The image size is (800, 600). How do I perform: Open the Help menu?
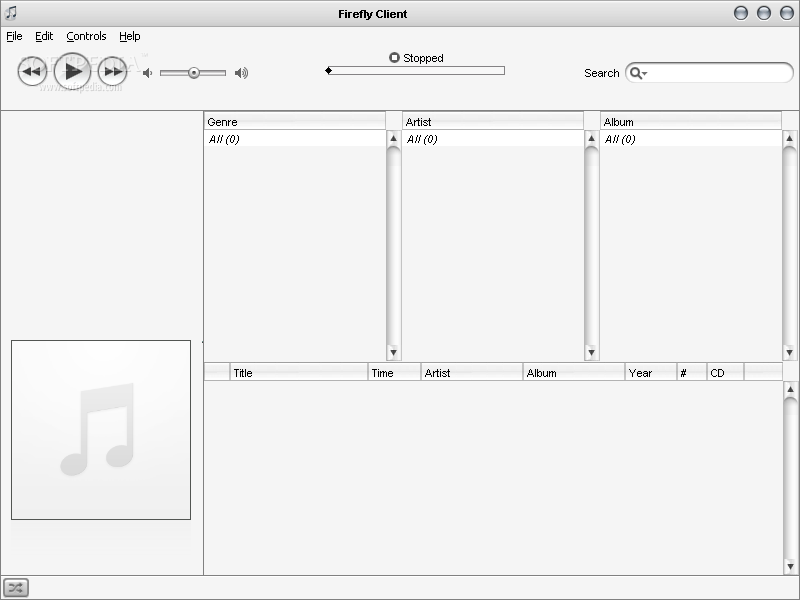coord(130,36)
